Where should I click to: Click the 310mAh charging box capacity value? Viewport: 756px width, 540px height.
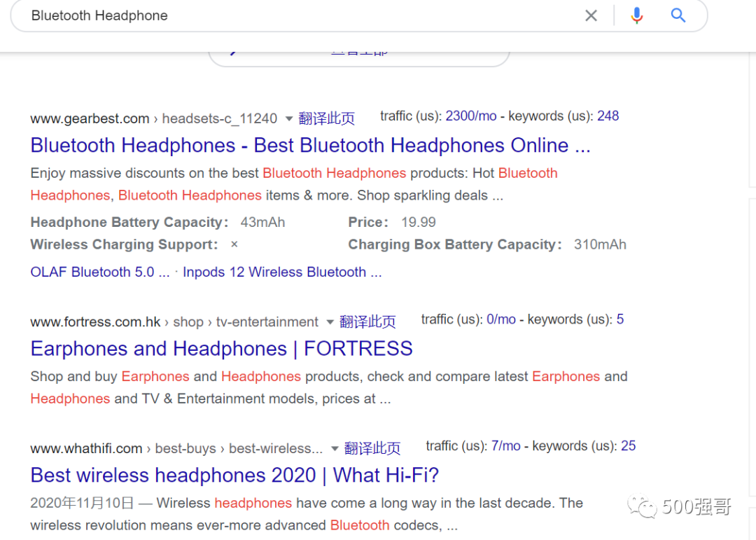pyautogui.click(x=600, y=244)
